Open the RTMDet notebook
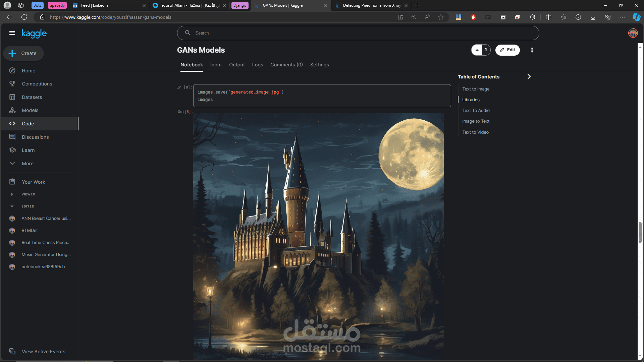644x362 pixels. [30, 231]
